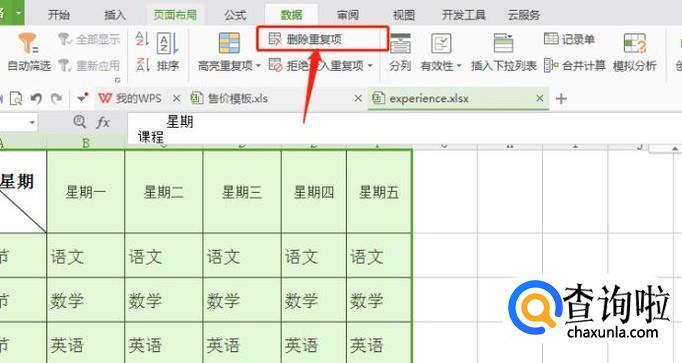Close the experience.xlsx tab

point(540,99)
